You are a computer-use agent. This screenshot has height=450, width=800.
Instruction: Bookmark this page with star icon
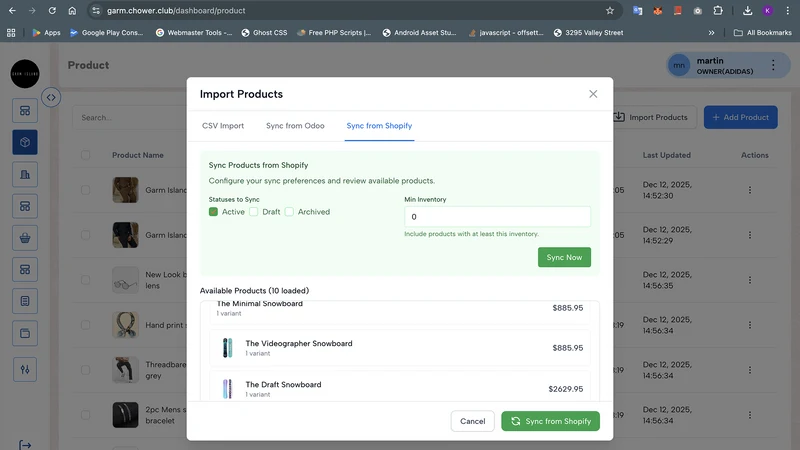click(610, 10)
